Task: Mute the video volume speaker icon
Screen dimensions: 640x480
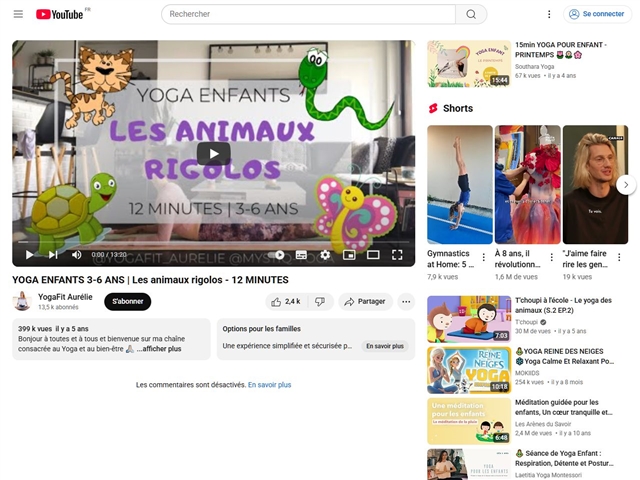Action: [x=76, y=255]
